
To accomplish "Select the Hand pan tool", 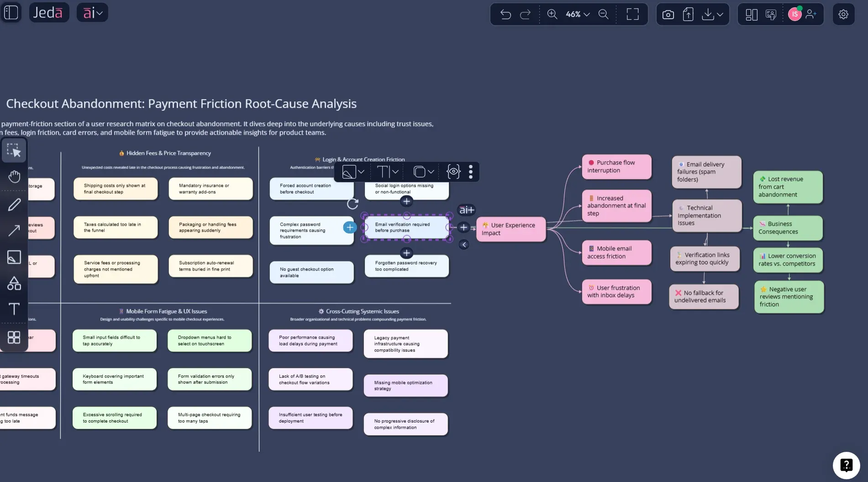I will 14,176.
